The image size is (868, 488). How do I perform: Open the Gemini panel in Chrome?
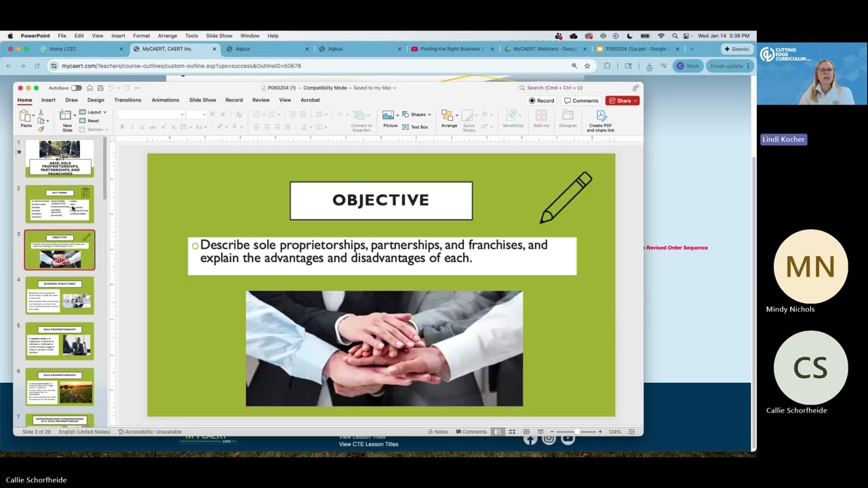[x=736, y=49]
